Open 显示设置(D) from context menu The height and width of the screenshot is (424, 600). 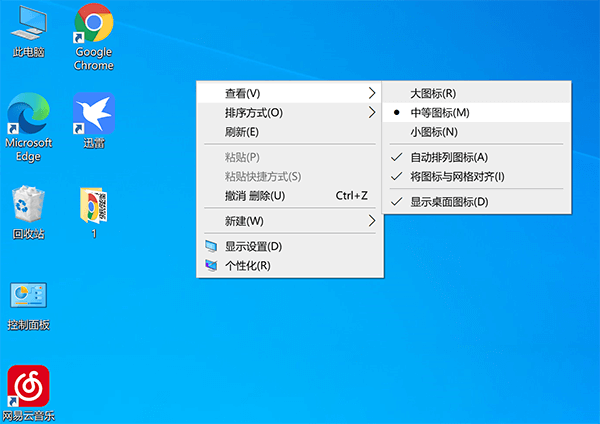point(252,246)
